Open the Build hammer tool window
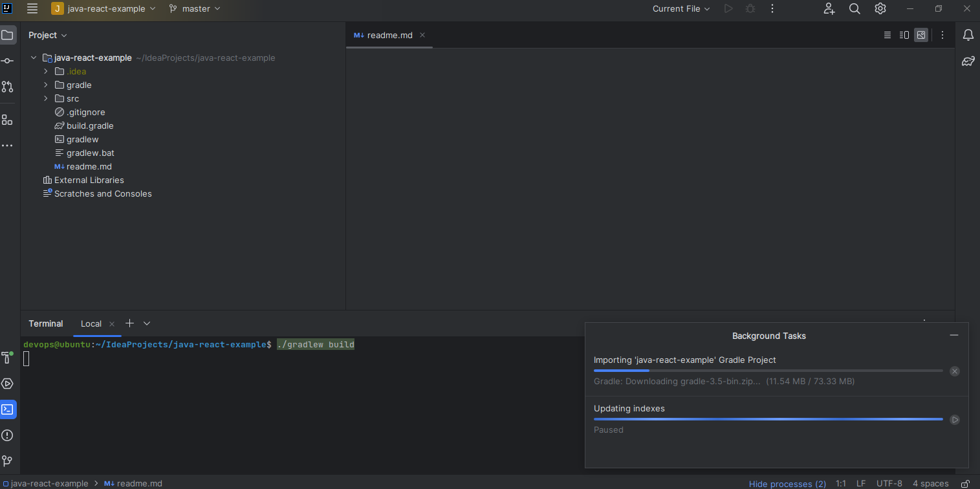980x489 pixels. click(x=8, y=357)
